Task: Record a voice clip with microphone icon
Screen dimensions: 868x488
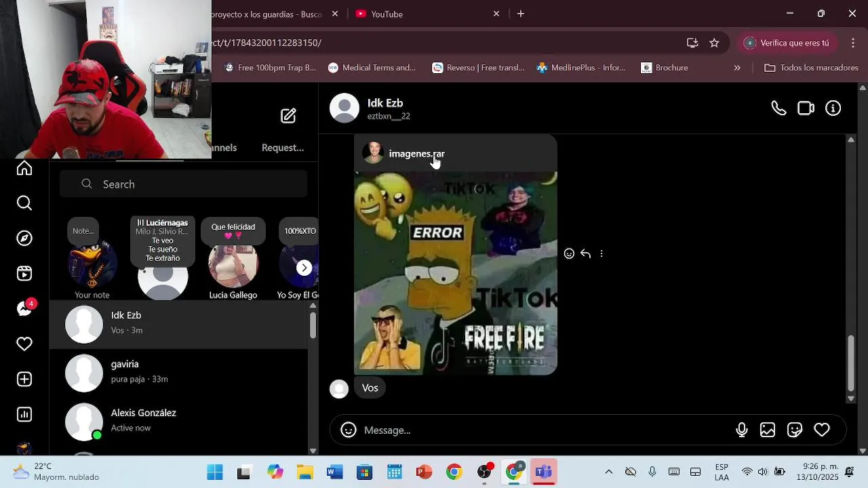Action: pos(742,430)
